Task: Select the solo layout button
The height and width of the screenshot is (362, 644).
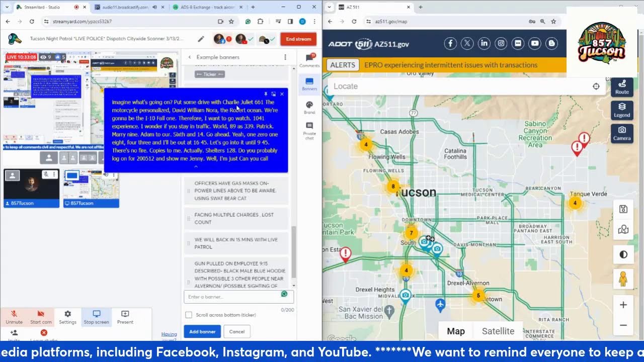Action: coord(48,158)
